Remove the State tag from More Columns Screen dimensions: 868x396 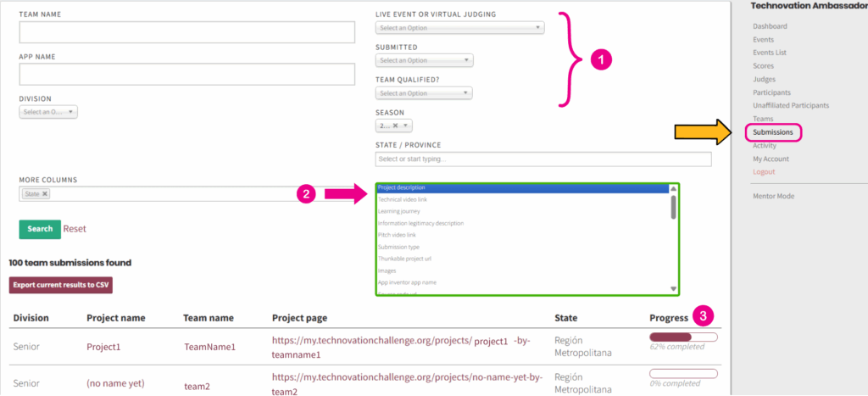click(x=45, y=193)
